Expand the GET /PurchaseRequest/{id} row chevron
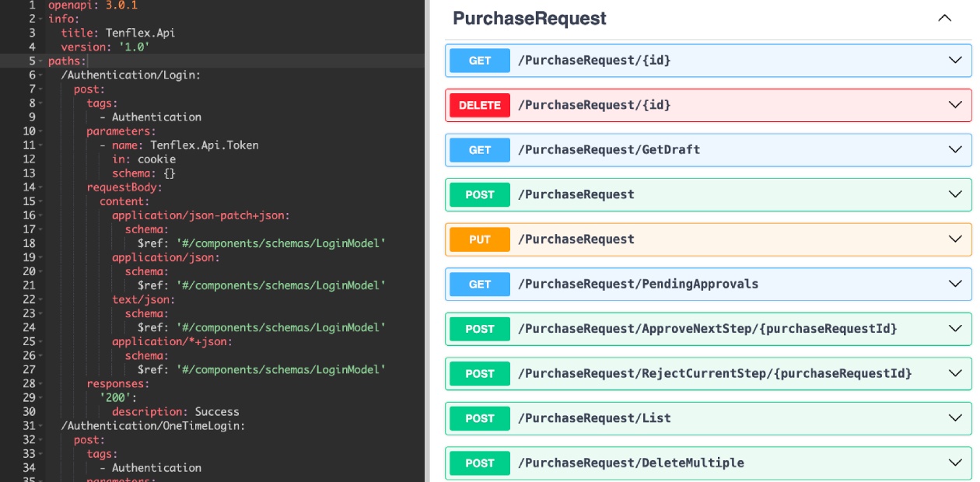Screen dimensions: 980x482 955,60
